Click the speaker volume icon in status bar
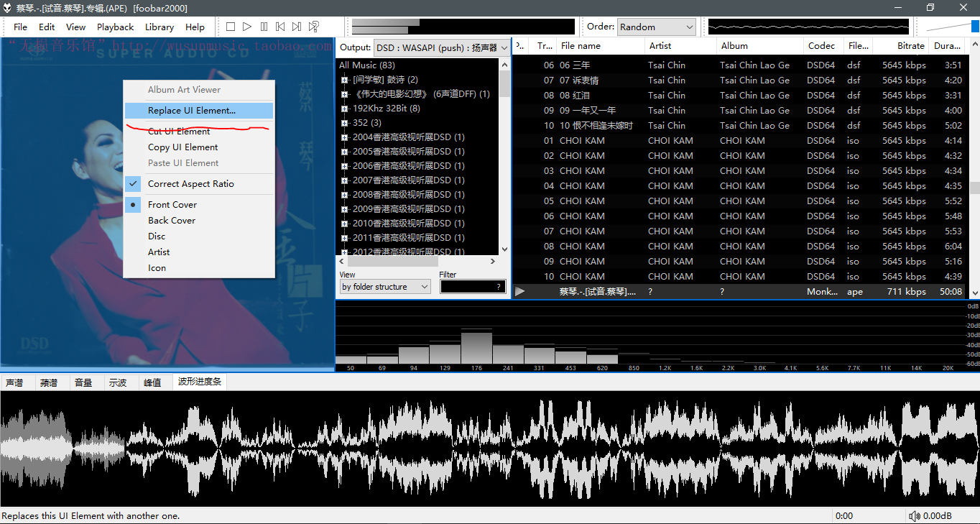Viewport: 980px width, 524px height. [x=914, y=516]
